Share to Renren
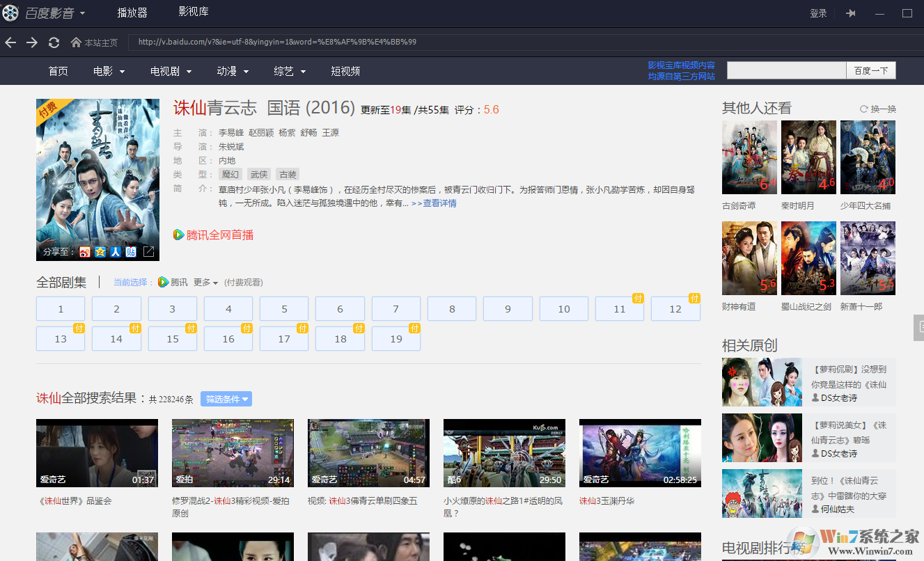 (116, 251)
